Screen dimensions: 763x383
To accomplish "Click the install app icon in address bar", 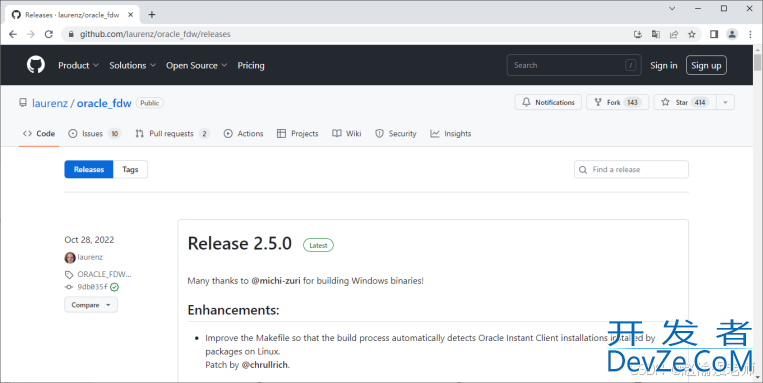I will click(x=638, y=34).
